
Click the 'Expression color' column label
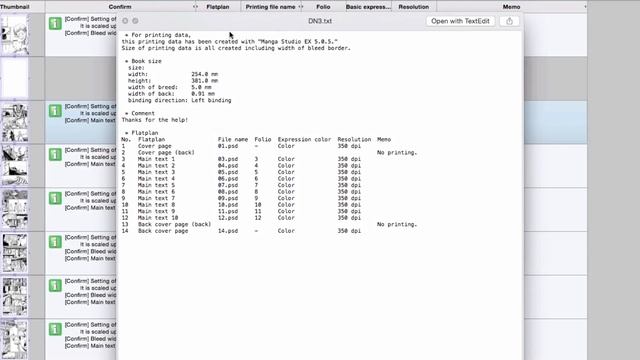pyautogui.click(x=304, y=140)
